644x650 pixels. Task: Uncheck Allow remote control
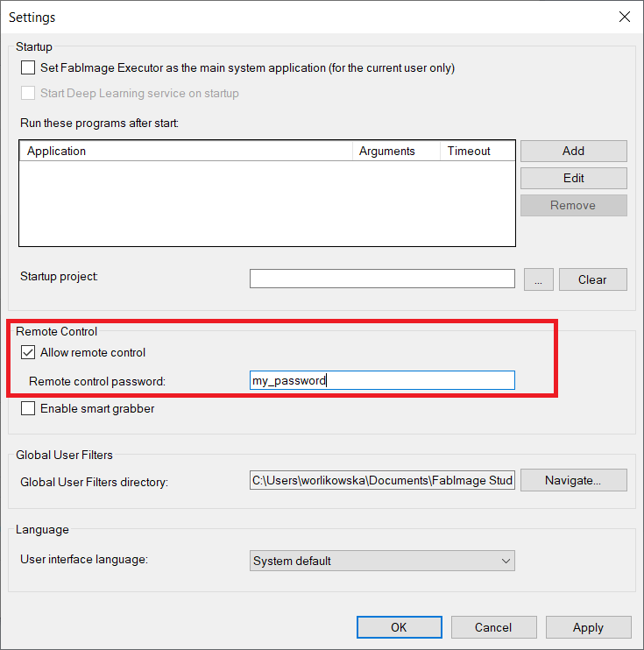(x=28, y=352)
